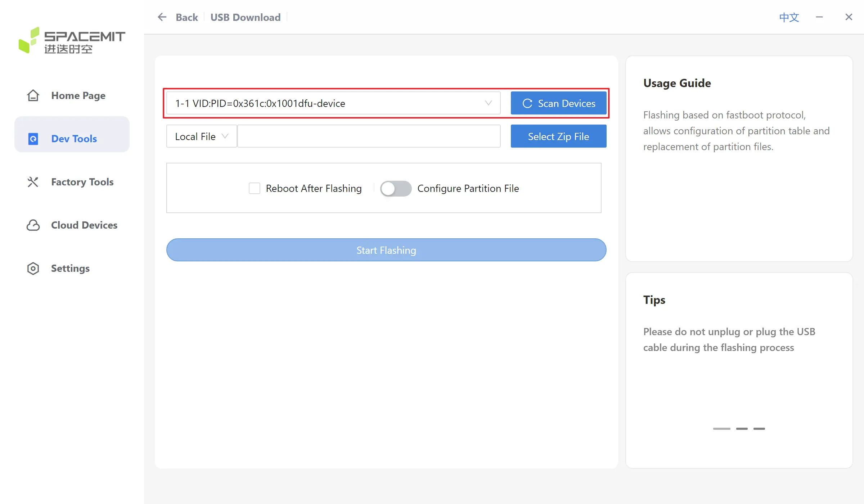Start Flashing the device
This screenshot has width=864, height=504.
386,250
